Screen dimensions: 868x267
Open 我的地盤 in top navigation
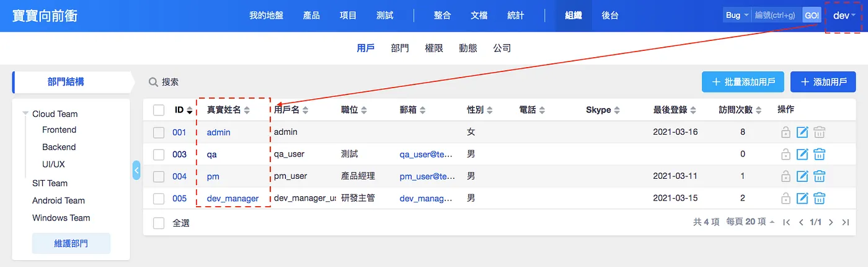[266, 16]
